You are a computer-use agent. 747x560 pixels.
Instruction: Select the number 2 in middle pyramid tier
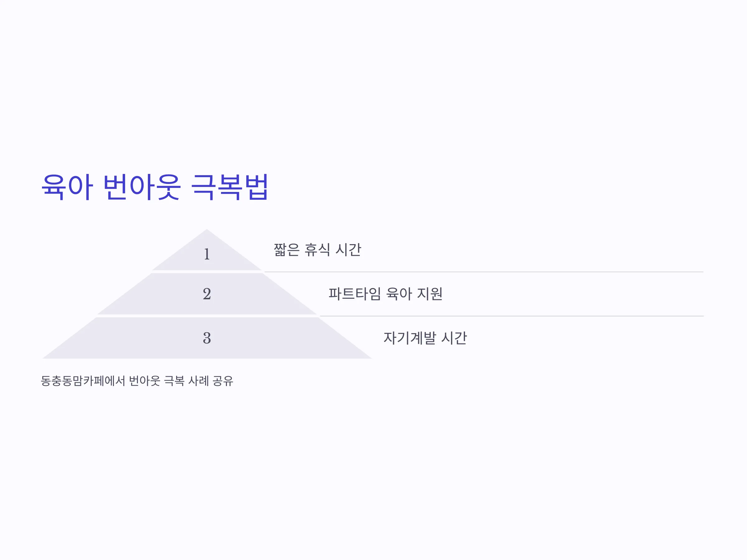207,294
